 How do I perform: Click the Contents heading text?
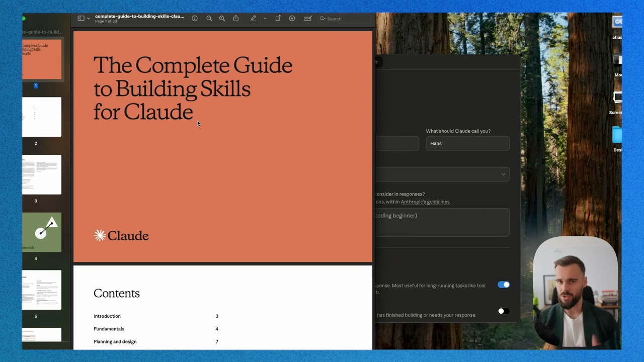117,293
